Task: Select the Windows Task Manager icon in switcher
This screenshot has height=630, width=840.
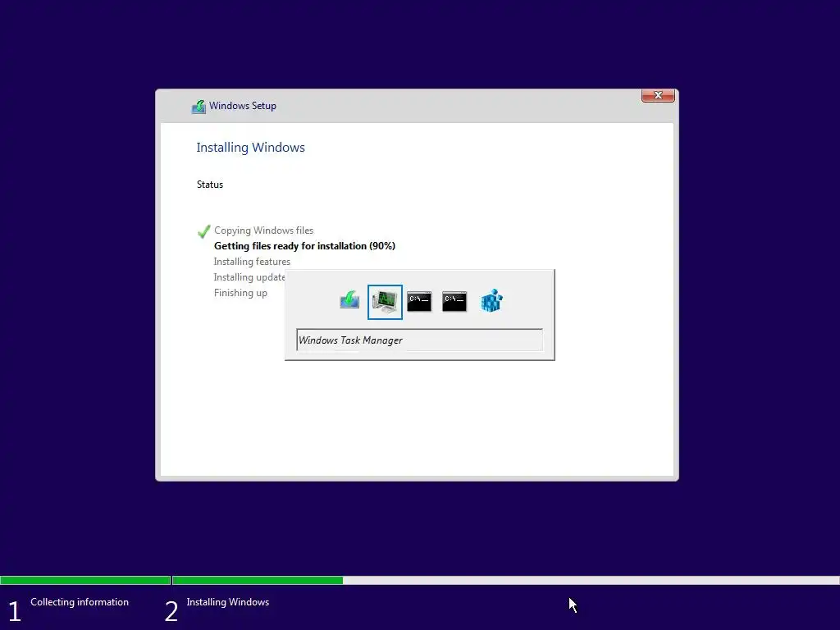Action: pos(386,302)
